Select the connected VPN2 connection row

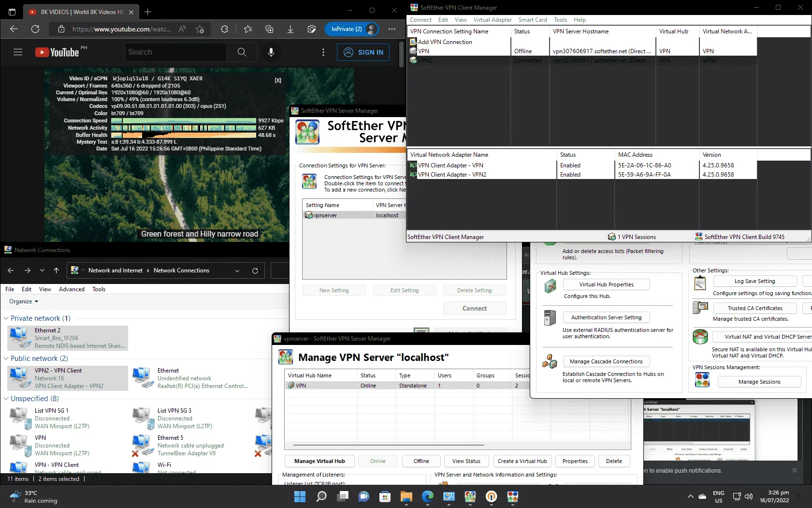tap(582, 60)
